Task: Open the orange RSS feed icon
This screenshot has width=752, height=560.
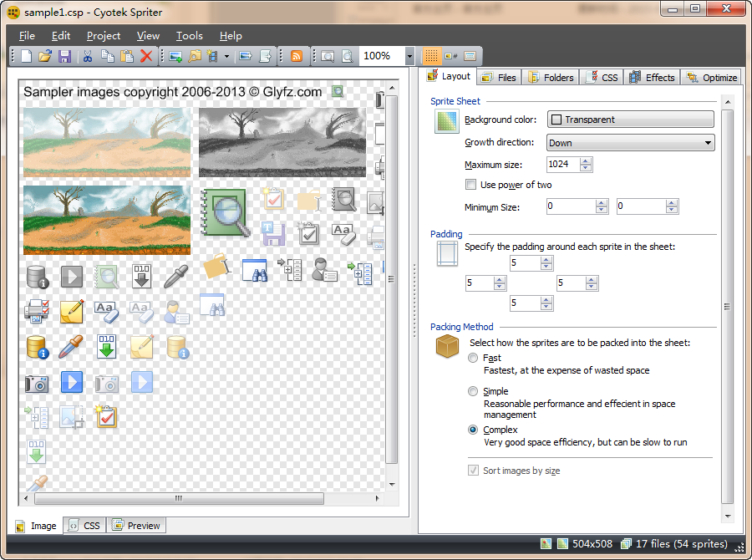Action: pyautogui.click(x=297, y=56)
